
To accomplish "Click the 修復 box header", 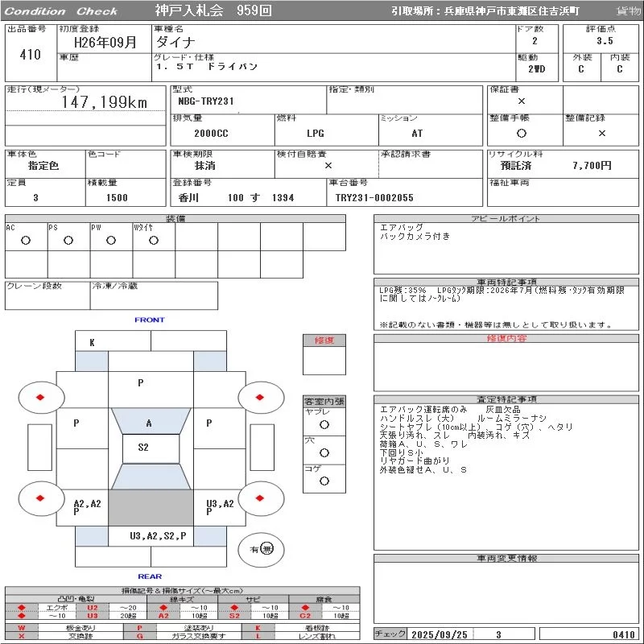I will tap(324, 341).
